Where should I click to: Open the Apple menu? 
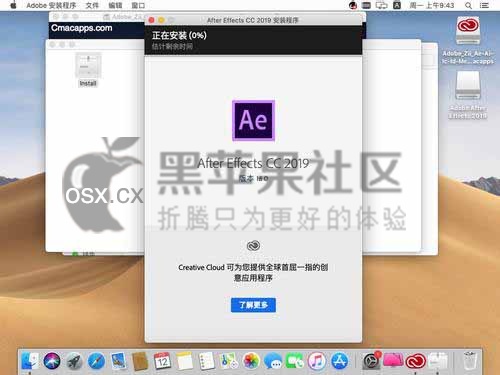pyautogui.click(x=13, y=5)
